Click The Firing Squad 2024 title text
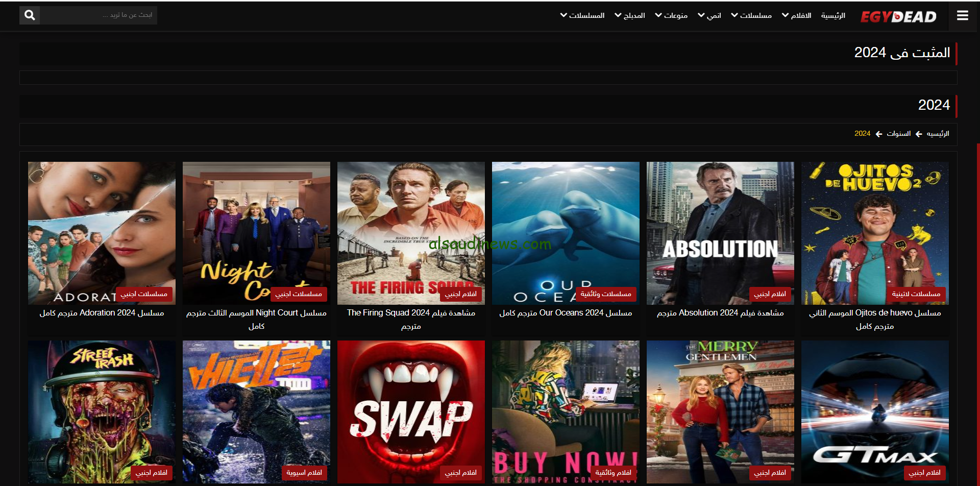The width and height of the screenshot is (980, 486). click(411, 319)
